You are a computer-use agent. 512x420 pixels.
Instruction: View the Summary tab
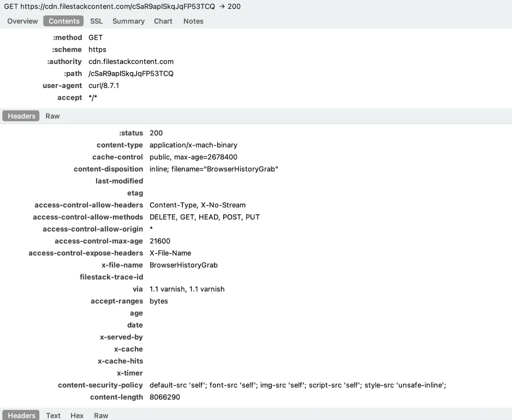128,21
